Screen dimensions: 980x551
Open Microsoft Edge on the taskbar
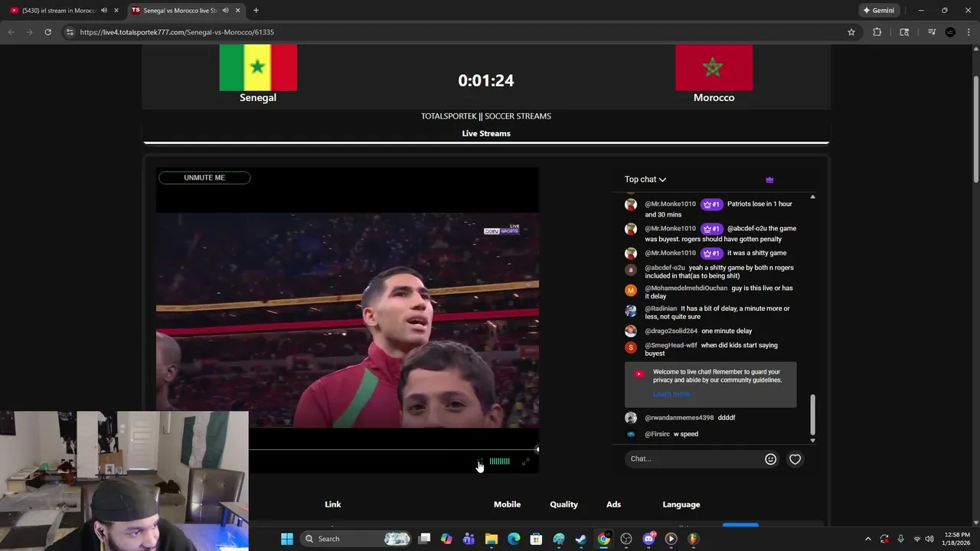[x=514, y=539]
